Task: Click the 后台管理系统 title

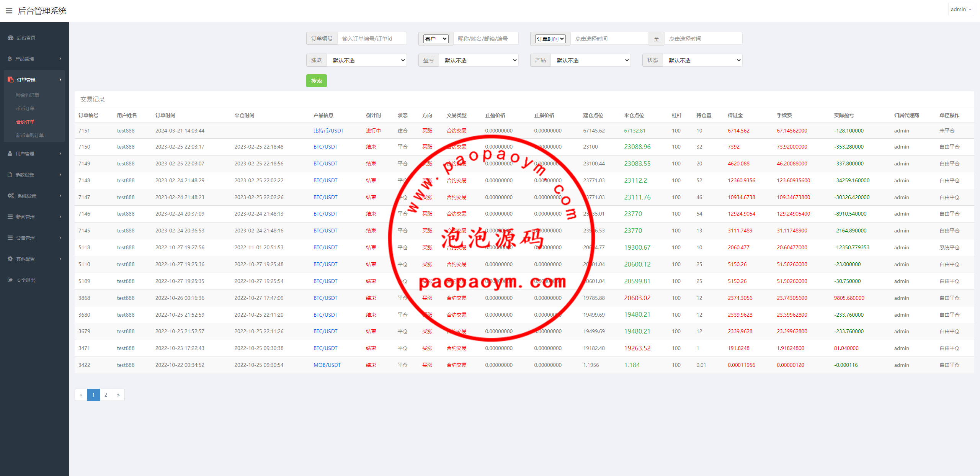Action: pyautogui.click(x=42, y=11)
